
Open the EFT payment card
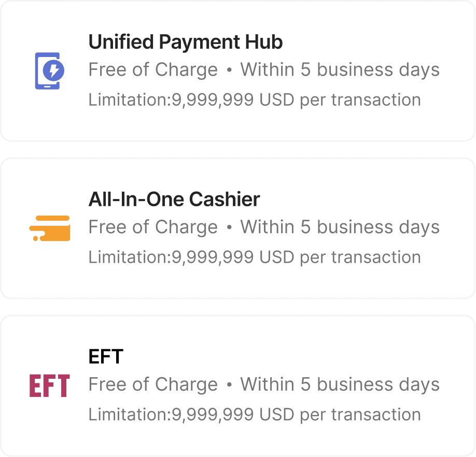(x=237, y=385)
